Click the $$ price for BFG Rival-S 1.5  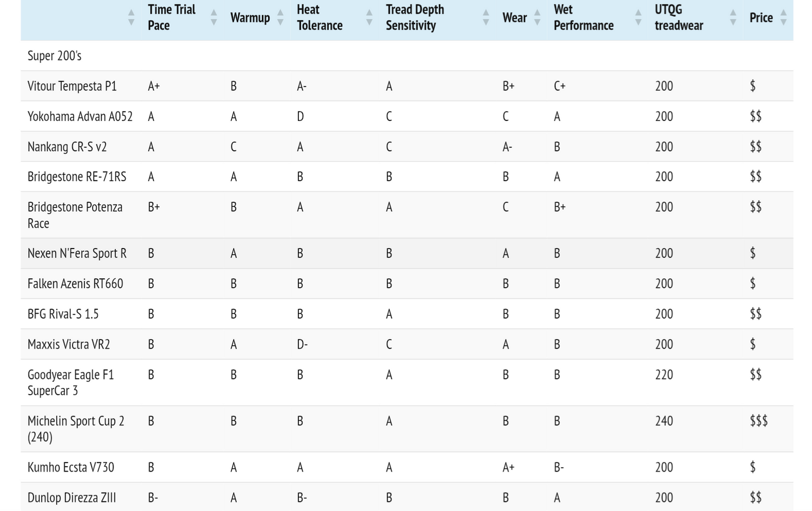coord(756,314)
